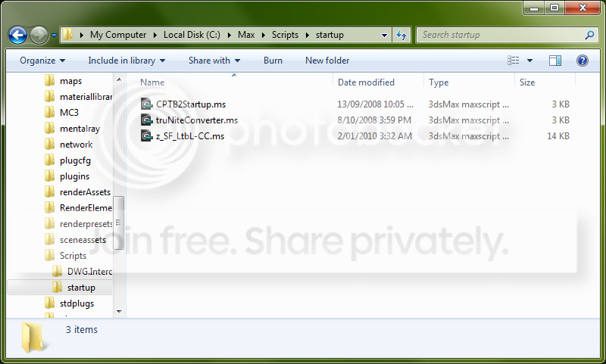606x364 pixels.
Task: Click the Forward navigation arrow
Action: pyautogui.click(x=39, y=36)
